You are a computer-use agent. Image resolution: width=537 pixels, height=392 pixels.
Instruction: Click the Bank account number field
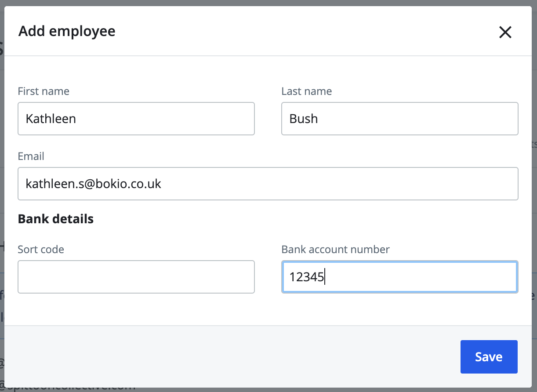click(x=399, y=277)
